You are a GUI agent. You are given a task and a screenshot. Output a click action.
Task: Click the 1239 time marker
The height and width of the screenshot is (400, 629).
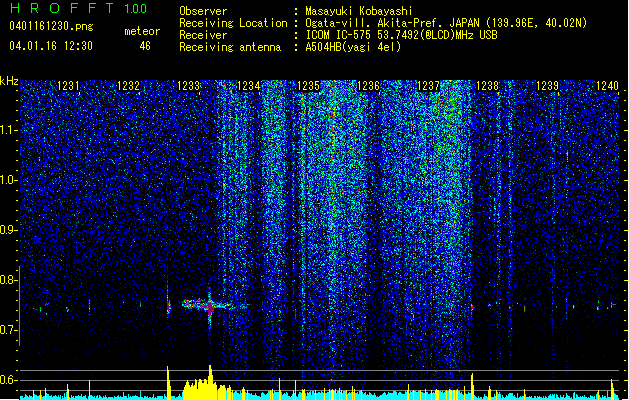pyautogui.click(x=548, y=86)
